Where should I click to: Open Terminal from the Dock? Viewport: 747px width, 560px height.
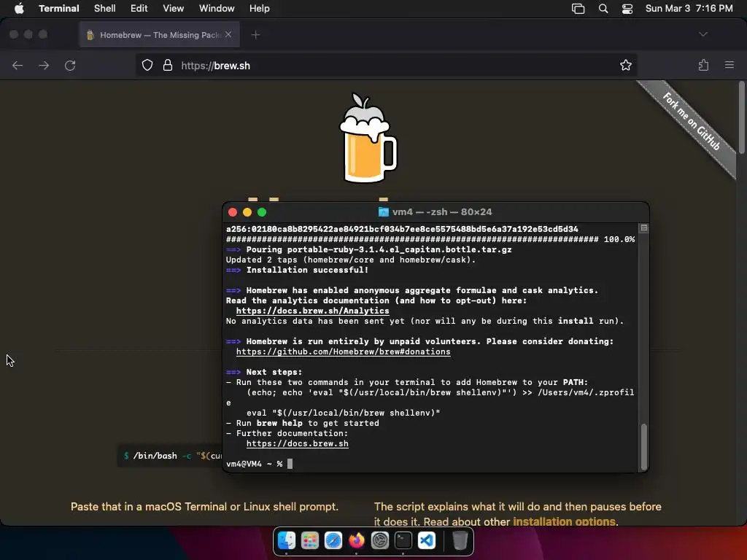point(403,540)
